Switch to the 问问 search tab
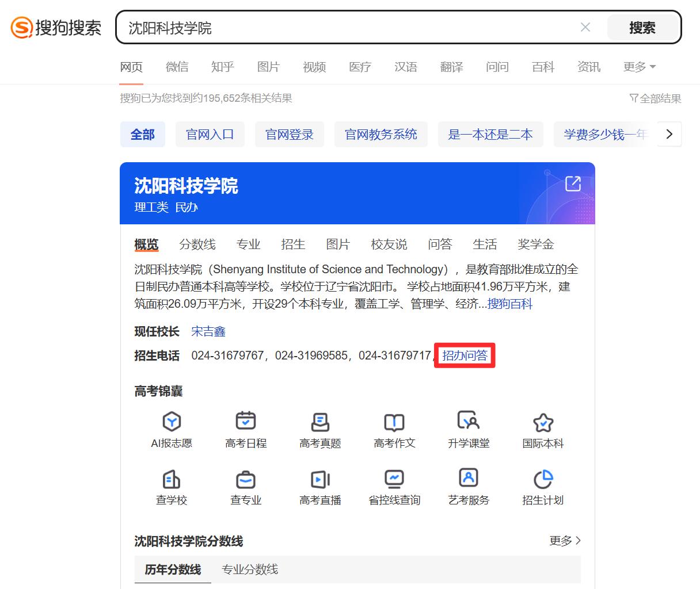Image resolution: width=700 pixels, height=589 pixels. tap(497, 67)
